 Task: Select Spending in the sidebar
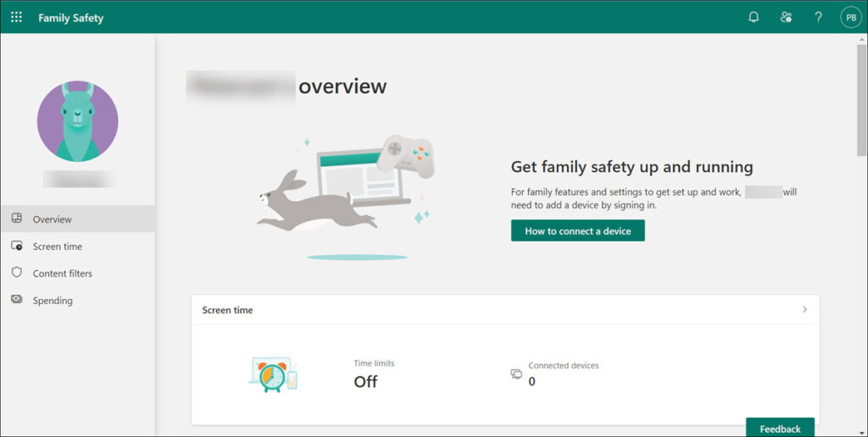[77, 301]
